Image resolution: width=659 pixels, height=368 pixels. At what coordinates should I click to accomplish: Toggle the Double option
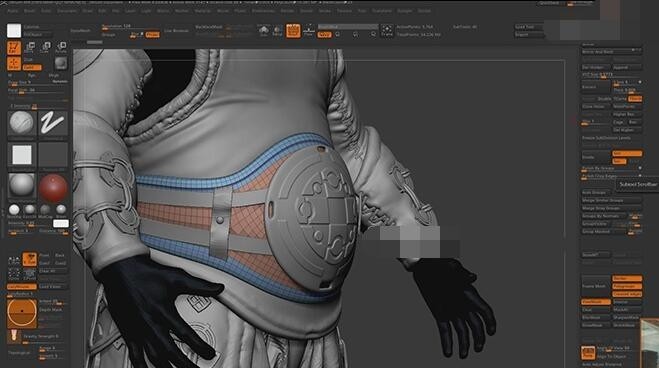click(x=604, y=99)
